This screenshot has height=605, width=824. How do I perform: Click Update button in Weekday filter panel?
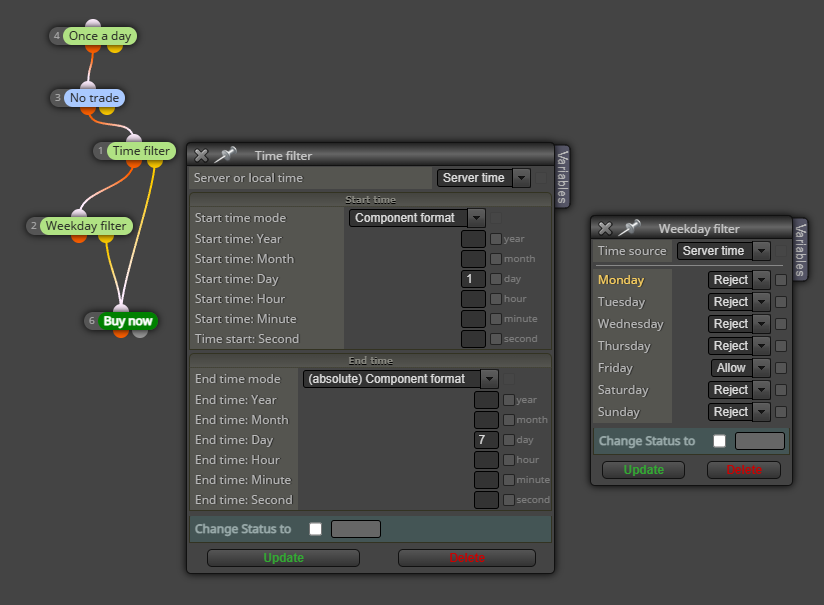643,469
